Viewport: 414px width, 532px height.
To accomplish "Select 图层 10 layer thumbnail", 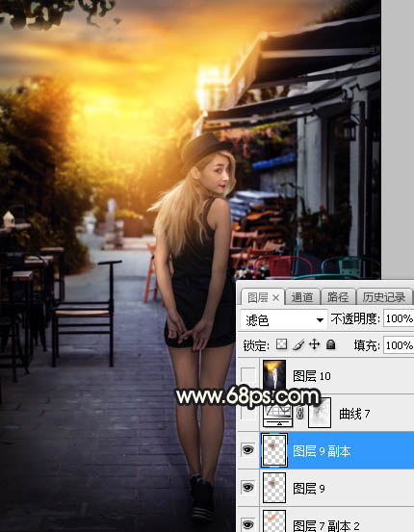I will [274, 375].
